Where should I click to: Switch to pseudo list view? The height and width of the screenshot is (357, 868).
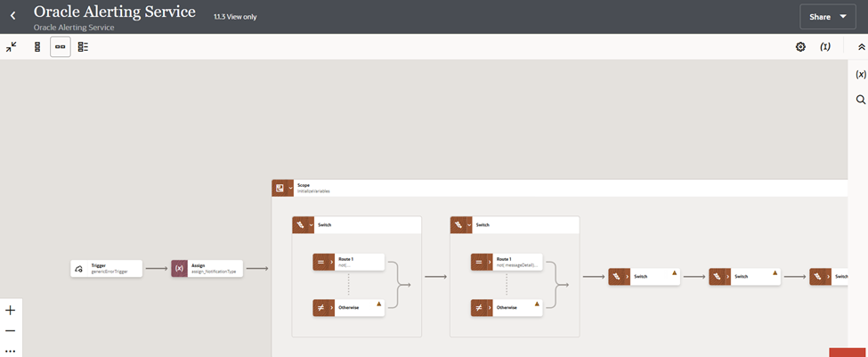coord(83,47)
